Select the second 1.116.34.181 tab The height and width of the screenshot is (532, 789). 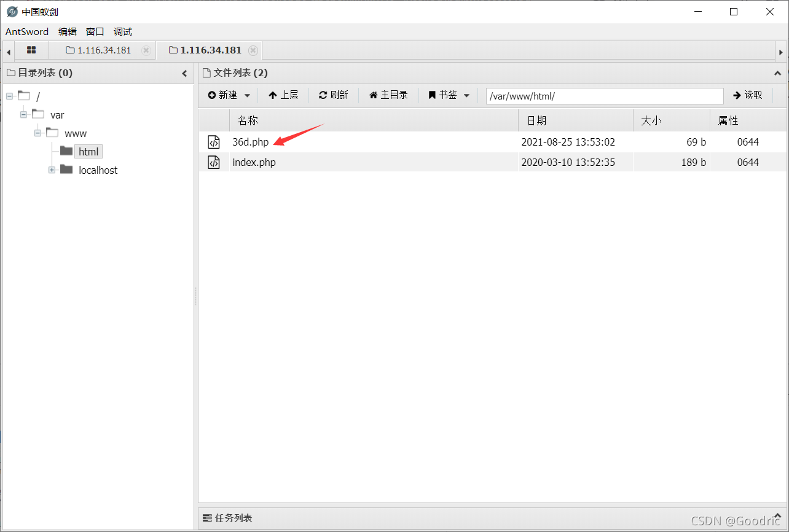(x=205, y=50)
